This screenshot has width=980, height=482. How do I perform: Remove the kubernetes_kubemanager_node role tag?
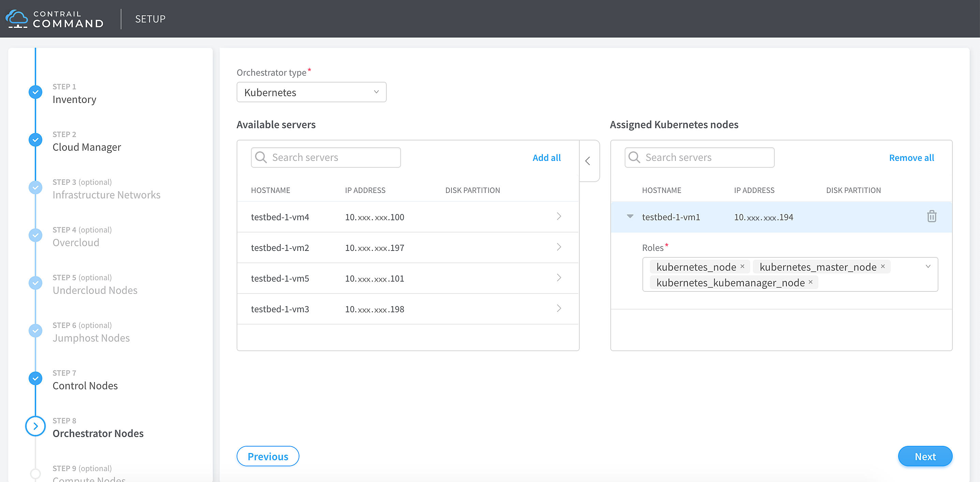(x=811, y=282)
